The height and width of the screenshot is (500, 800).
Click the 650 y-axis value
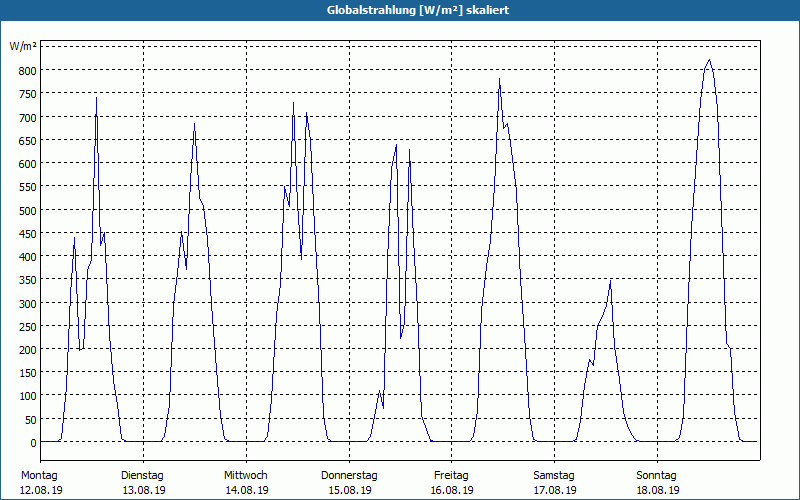tap(28, 140)
